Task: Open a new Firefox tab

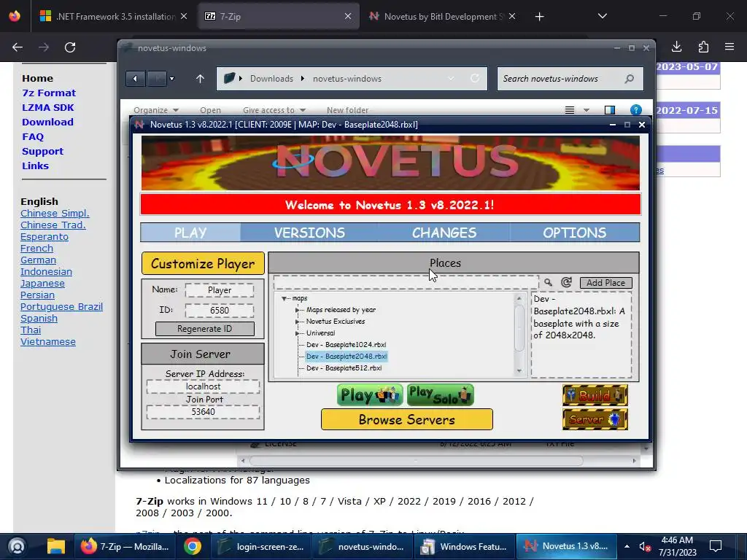Action: pos(539,17)
